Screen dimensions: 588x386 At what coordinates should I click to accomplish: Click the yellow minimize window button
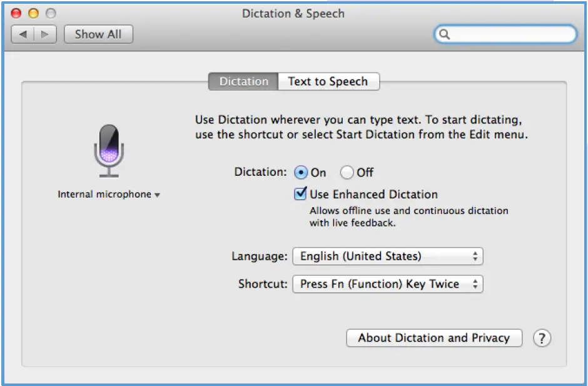tap(33, 12)
